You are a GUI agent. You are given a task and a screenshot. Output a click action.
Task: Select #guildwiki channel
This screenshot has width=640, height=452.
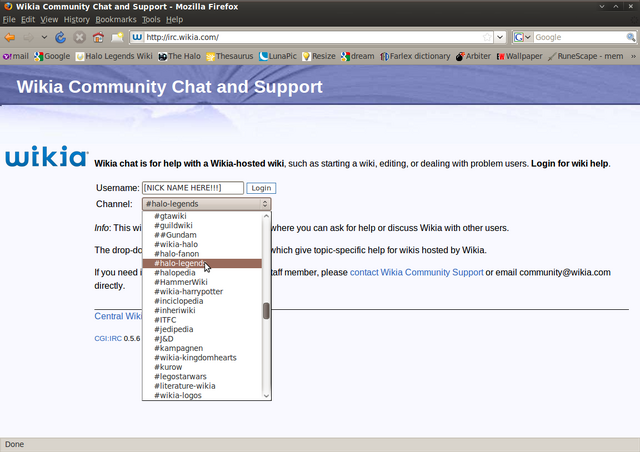click(x=202, y=225)
